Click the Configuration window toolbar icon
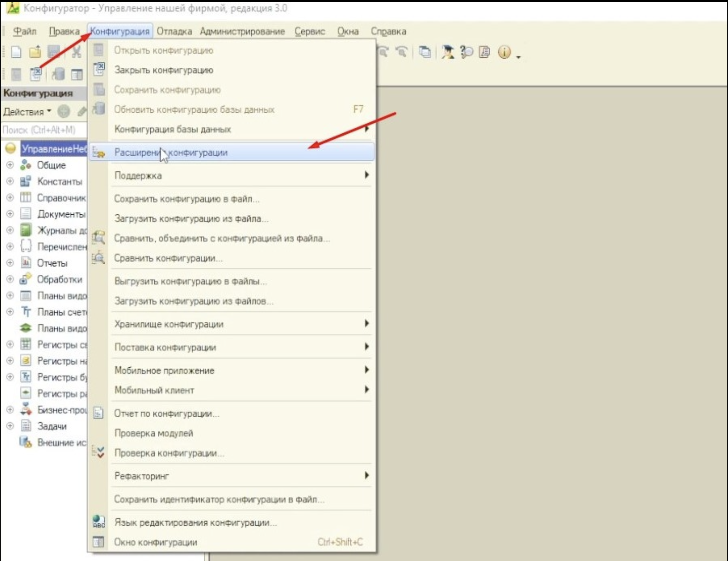 click(77, 74)
